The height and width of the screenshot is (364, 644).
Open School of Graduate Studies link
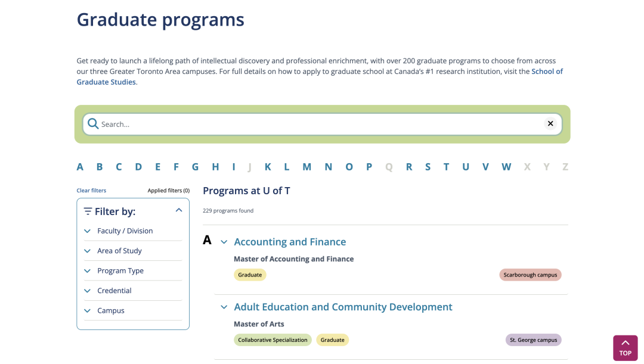pos(547,71)
